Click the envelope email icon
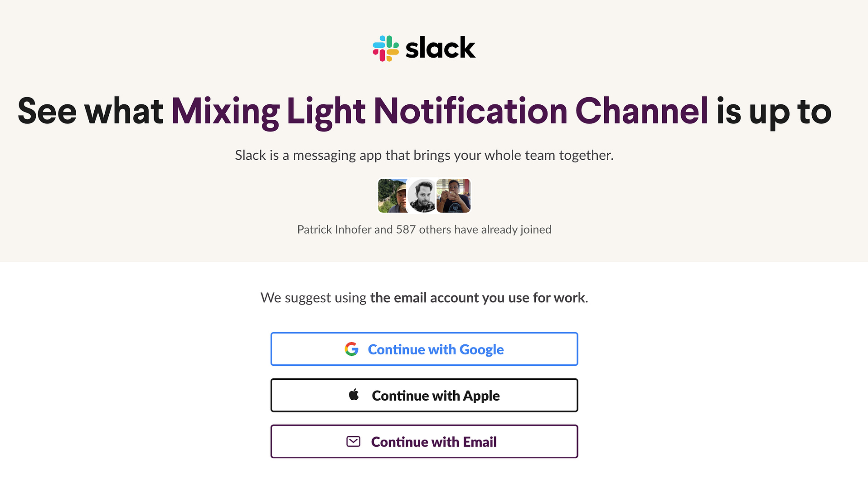 [x=353, y=441]
